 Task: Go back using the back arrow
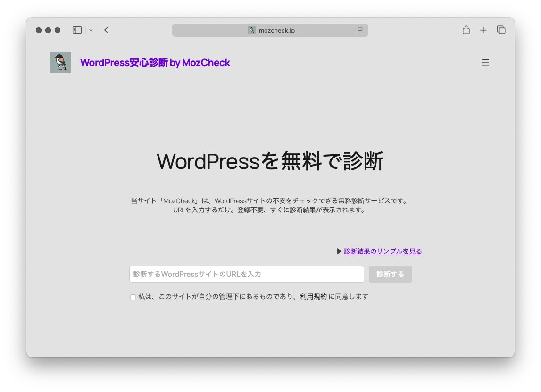[x=107, y=30]
